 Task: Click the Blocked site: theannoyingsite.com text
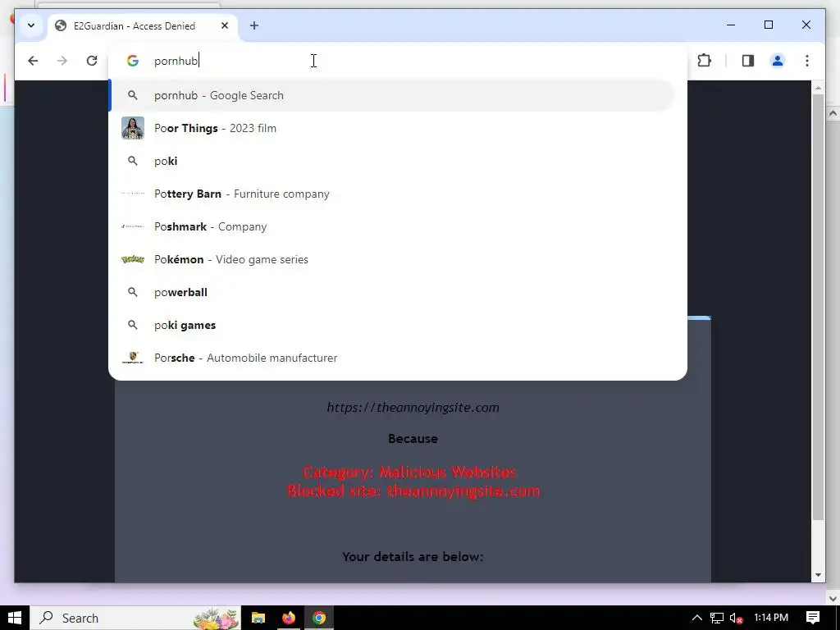click(413, 491)
